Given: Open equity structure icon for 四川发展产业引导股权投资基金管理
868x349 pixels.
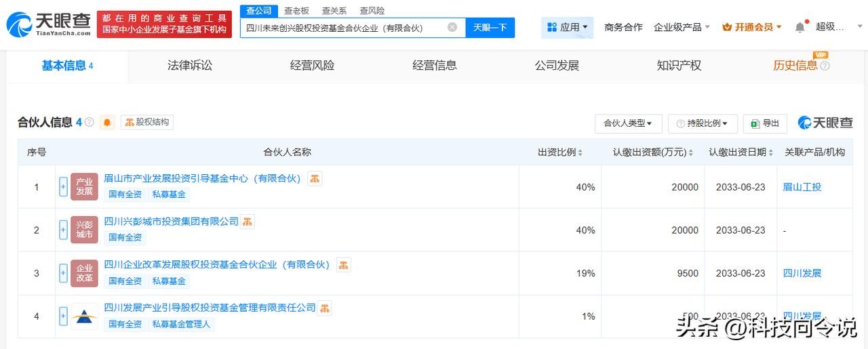Looking at the screenshot, I should point(325,308).
